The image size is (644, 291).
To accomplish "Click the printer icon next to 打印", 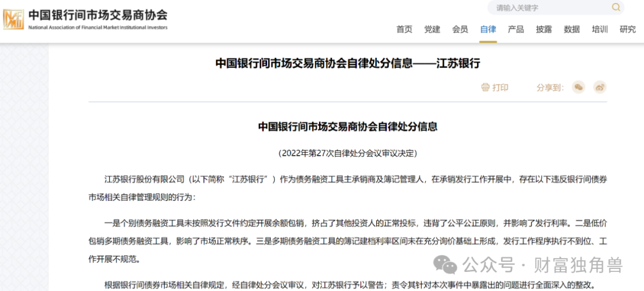I will pos(485,88).
